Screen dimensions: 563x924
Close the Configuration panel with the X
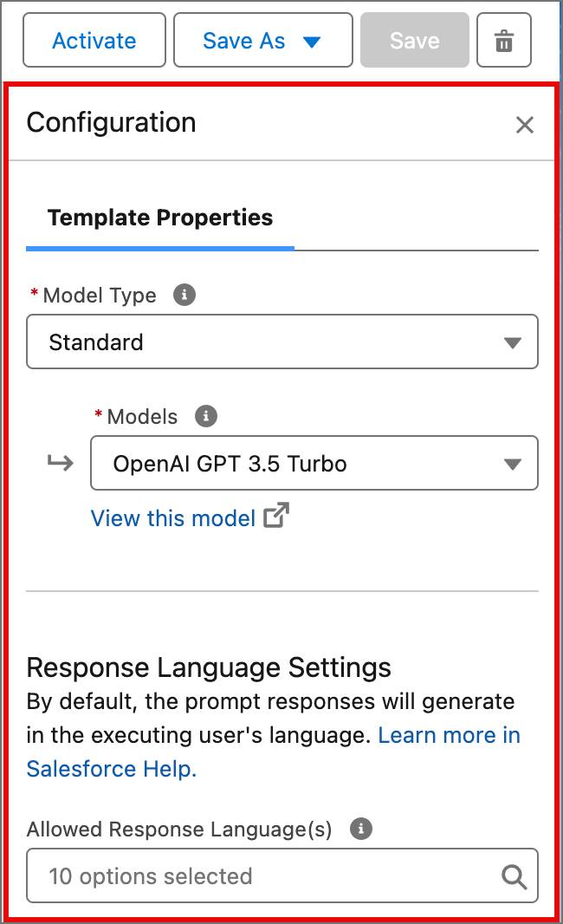point(524,124)
